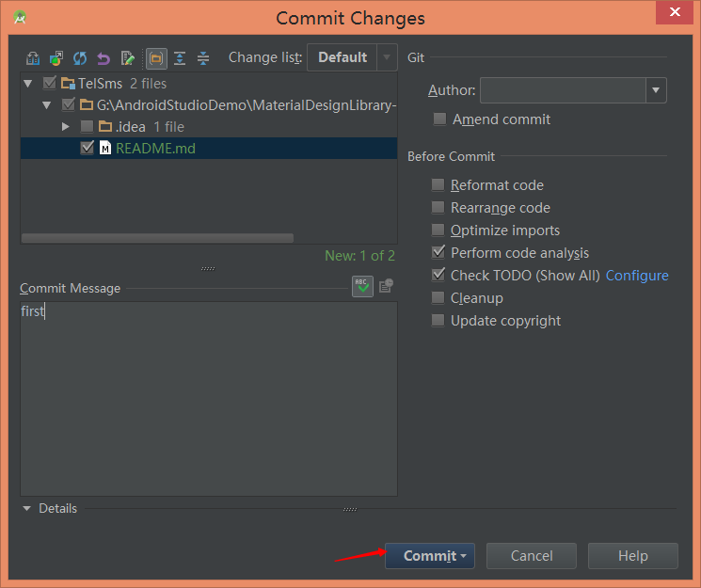701x588 pixels.
Task: Enable Reformat code option
Action: (438, 184)
